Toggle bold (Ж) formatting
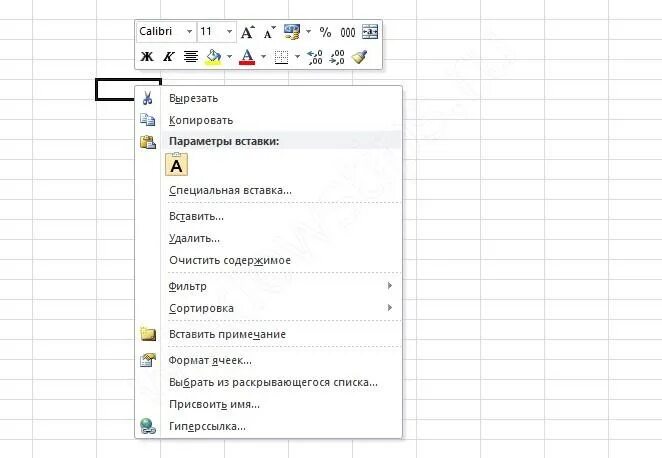Viewport: 662px width, 458px height. point(147,56)
